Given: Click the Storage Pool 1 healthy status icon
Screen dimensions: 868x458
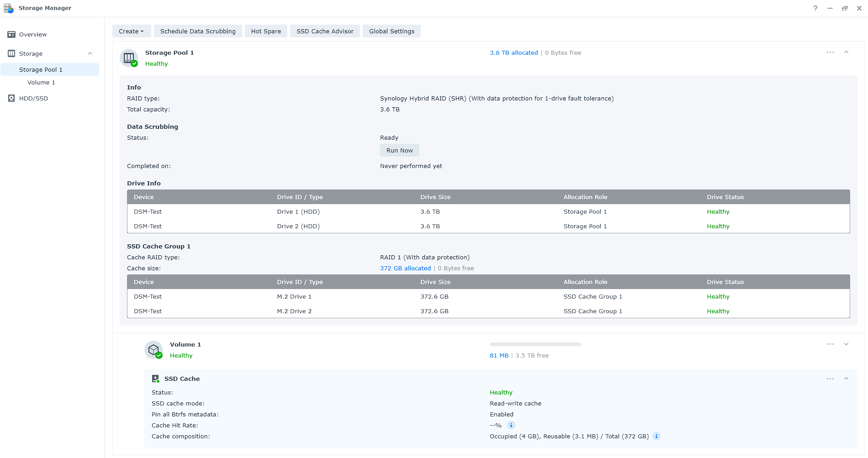Looking at the screenshot, I should (x=134, y=64).
